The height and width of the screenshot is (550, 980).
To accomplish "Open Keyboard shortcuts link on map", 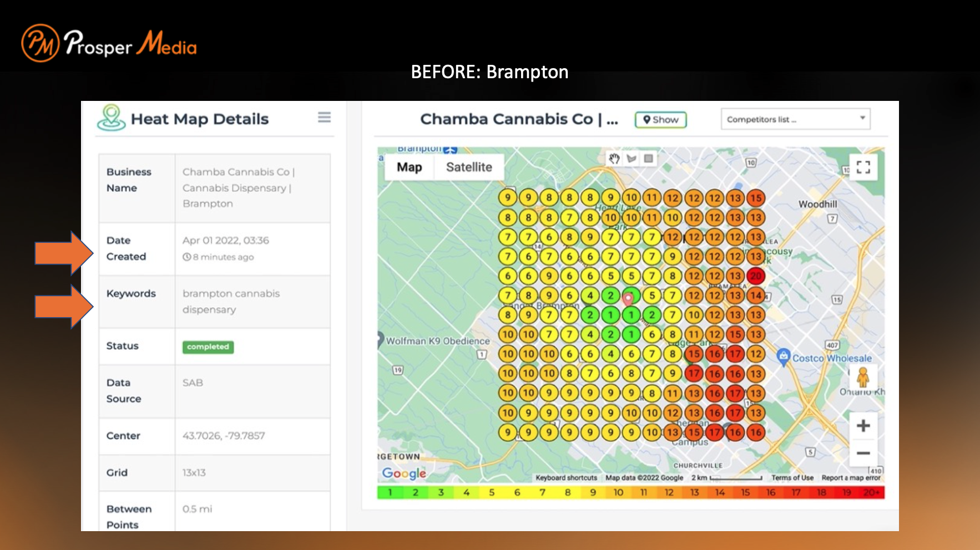I will pos(566,478).
